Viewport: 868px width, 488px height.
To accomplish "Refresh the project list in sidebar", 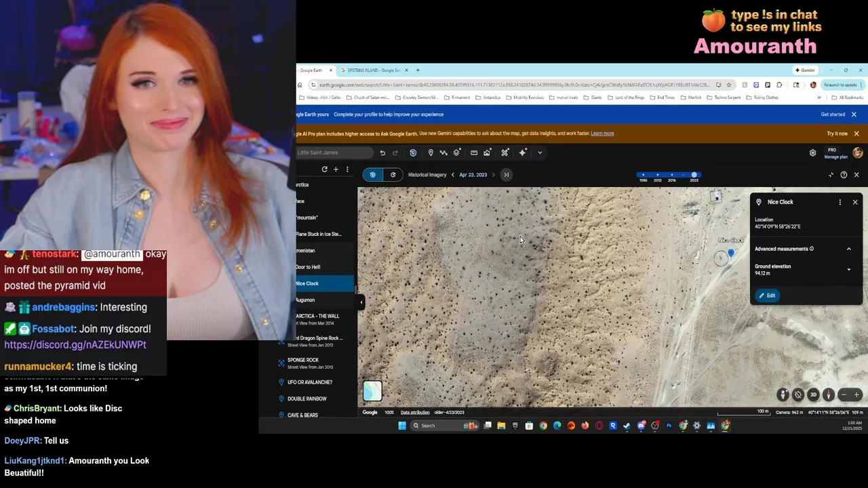I will click(x=324, y=169).
